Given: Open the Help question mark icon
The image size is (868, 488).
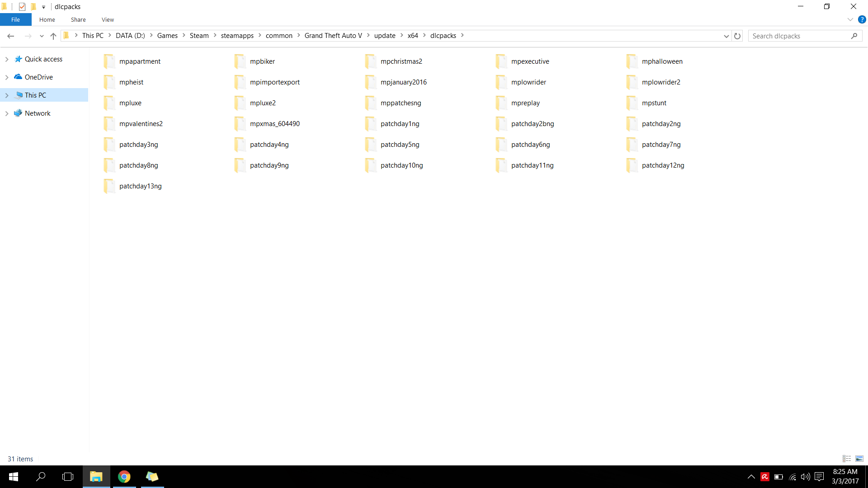Looking at the screenshot, I should tap(862, 19).
